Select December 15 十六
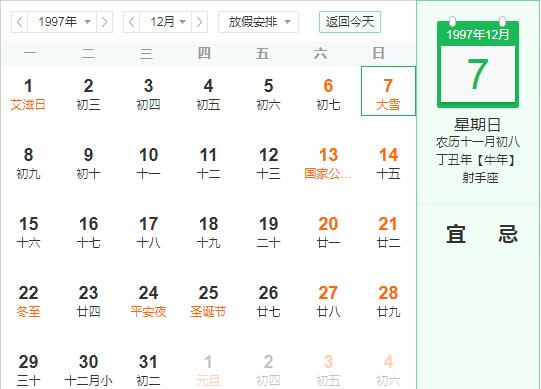Image resolution: width=541 pixels, height=389 pixels. click(x=28, y=232)
